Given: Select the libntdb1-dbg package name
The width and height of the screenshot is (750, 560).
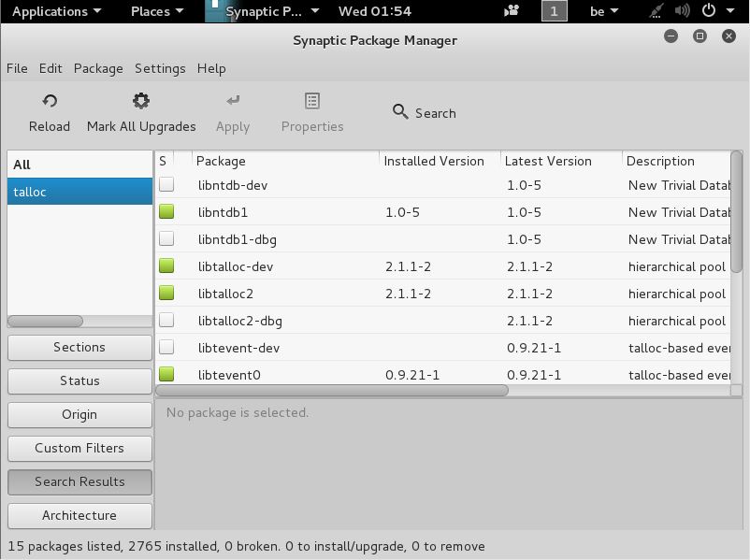Looking at the screenshot, I should (x=238, y=239).
